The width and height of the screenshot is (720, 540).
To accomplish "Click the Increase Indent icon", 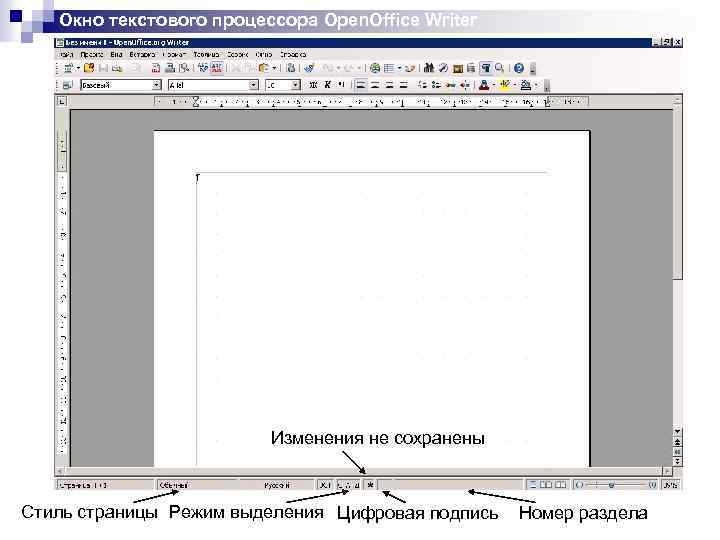I will (x=465, y=85).
